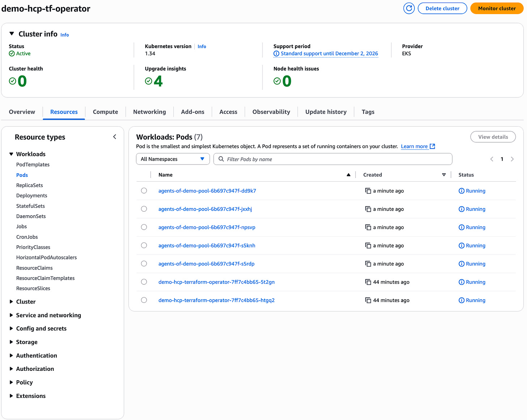527x420 pixels.
Task: Click the Cluster health checkmark icon
Action: coord(12,81)
